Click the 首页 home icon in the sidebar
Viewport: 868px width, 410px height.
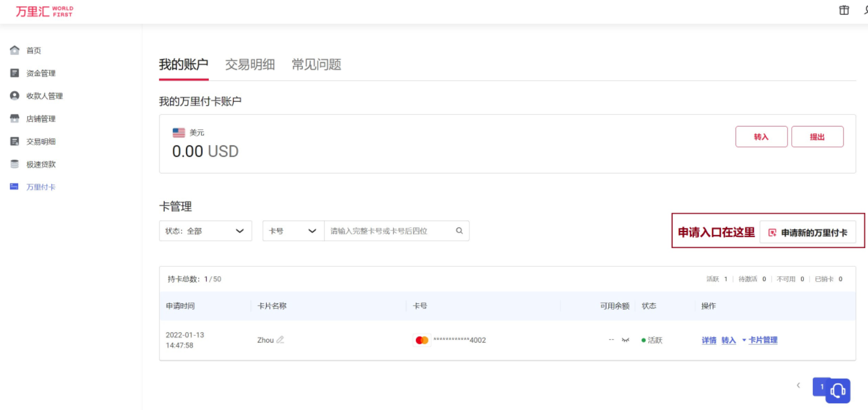[x=15, y=50]
